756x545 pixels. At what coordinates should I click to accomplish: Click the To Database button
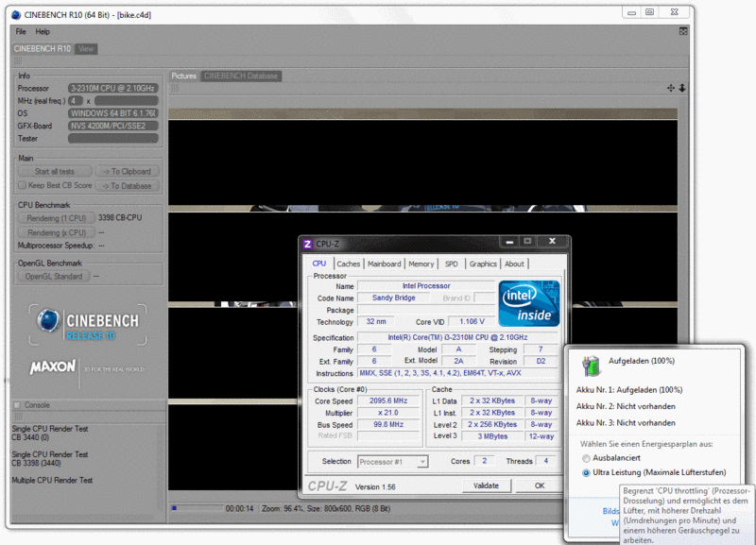(128, 186)
